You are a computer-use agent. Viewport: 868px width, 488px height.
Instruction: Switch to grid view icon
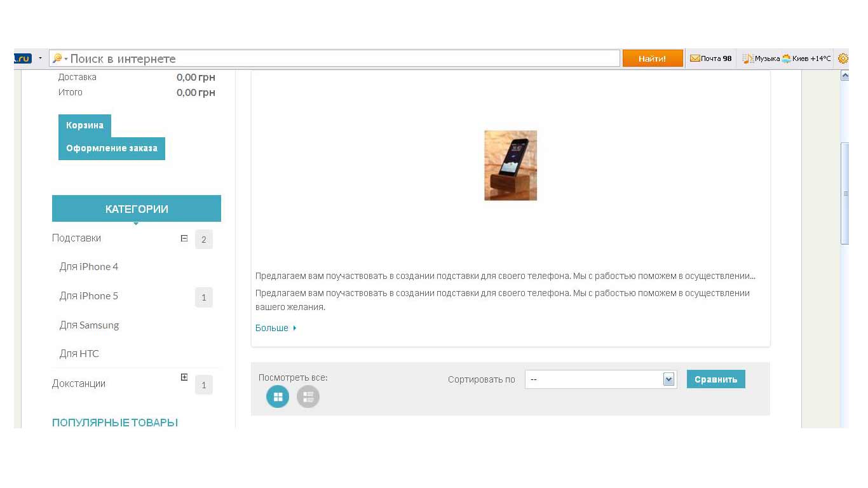tap(278, 397)
